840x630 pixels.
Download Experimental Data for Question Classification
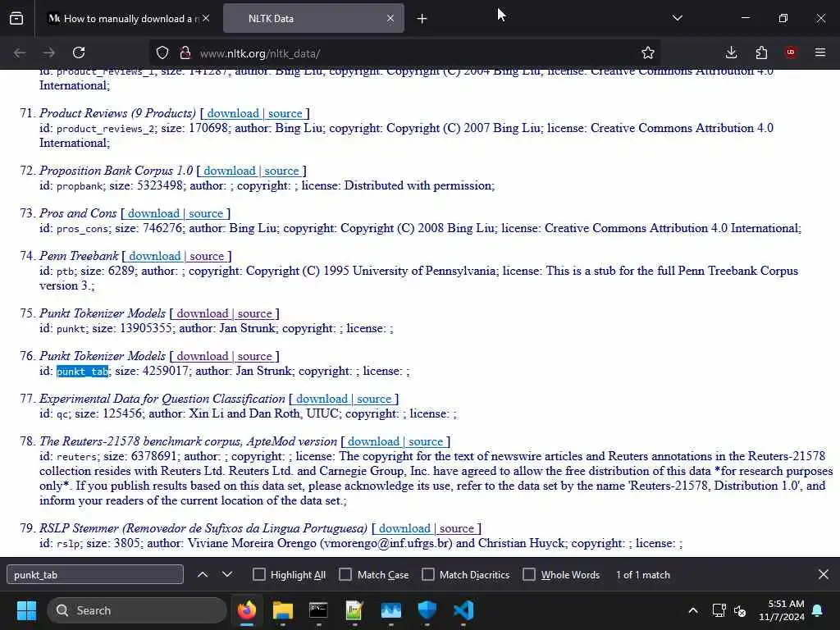click(322, 399)
